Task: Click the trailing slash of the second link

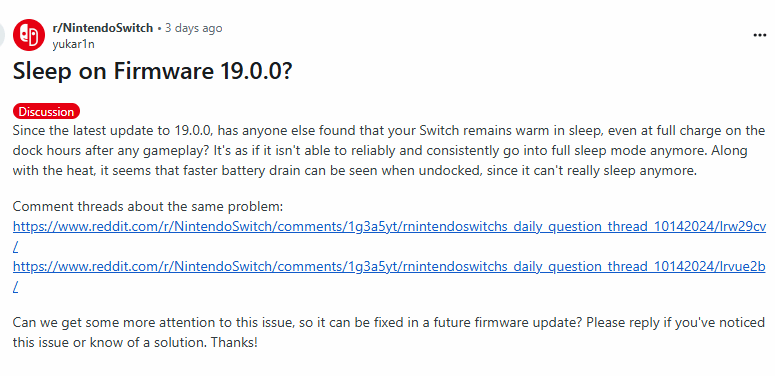Action: click(16, 287)
